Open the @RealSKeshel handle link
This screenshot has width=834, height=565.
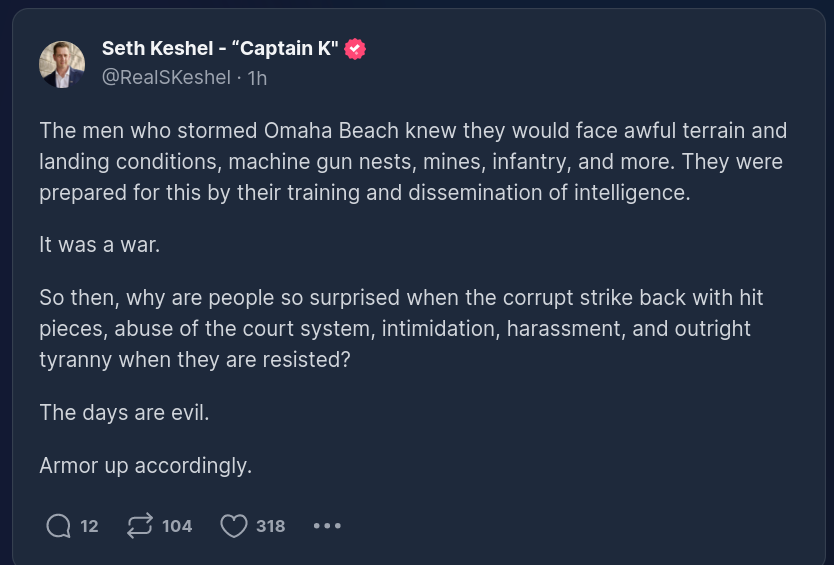point(166,77)
